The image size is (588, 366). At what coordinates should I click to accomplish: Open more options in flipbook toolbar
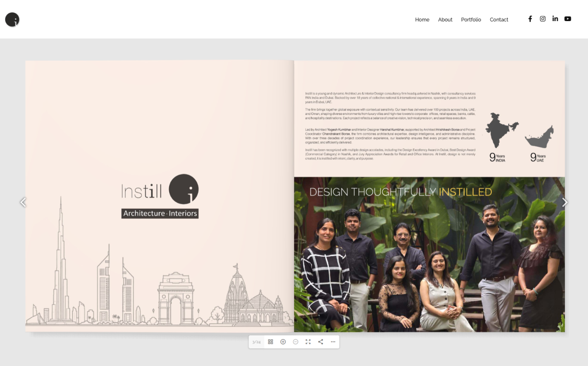[x=333, y=342]
